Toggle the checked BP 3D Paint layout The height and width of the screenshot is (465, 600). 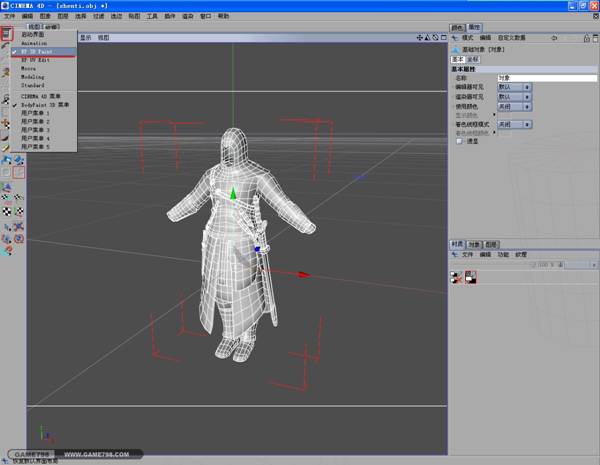click(x=44, y=51)
